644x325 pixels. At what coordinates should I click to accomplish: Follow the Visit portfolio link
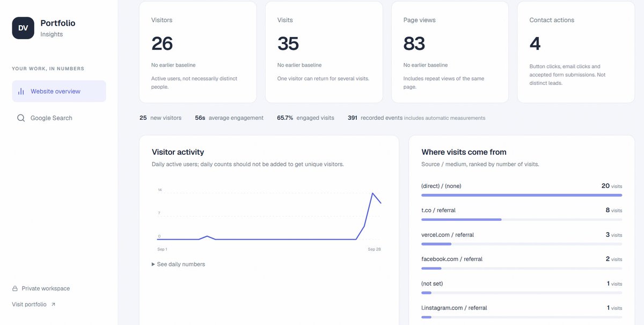click(x=34, y=305)
